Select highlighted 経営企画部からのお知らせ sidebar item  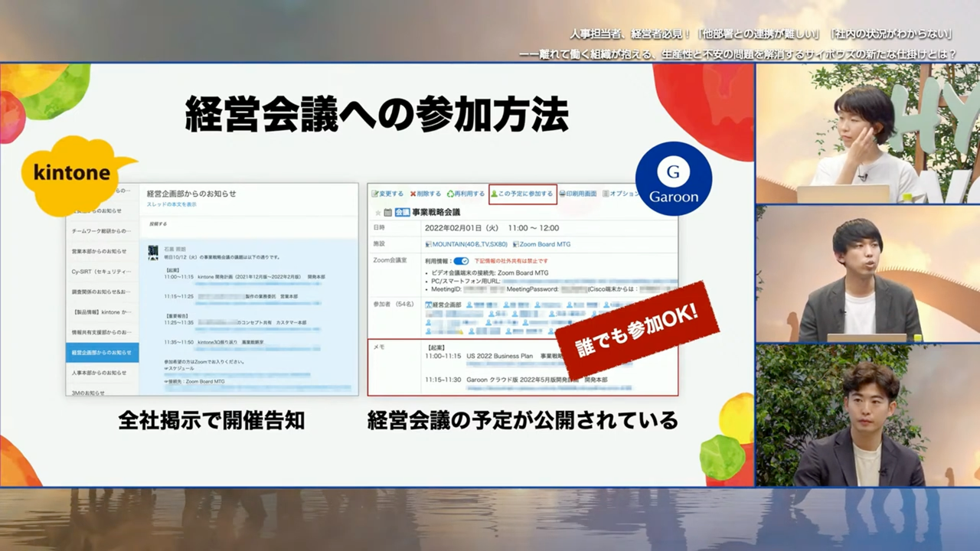tap(102, 353)
